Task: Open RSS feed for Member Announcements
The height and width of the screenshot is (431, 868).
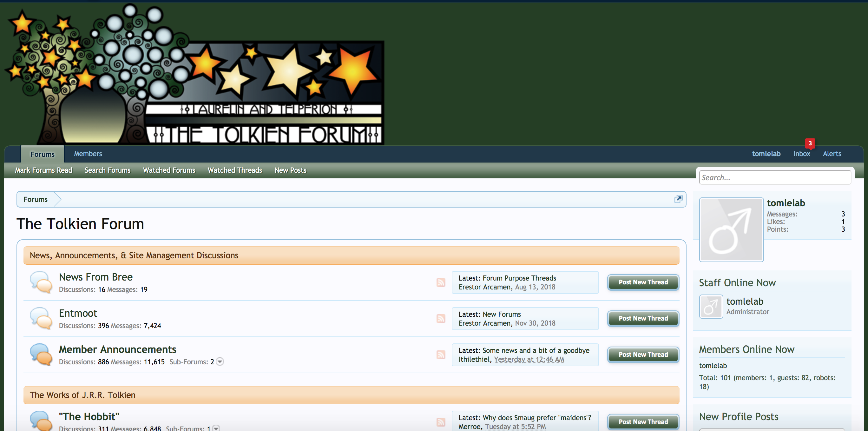Action: click(441, 355)
